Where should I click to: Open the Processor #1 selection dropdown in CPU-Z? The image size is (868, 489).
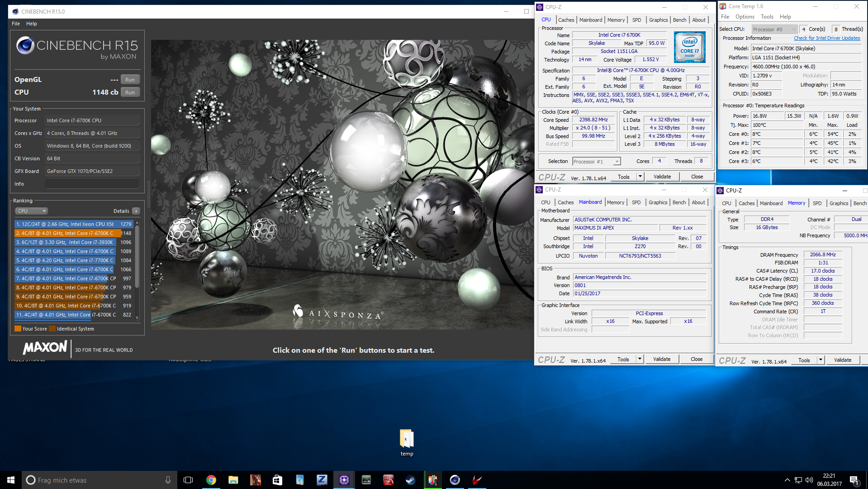597,162
